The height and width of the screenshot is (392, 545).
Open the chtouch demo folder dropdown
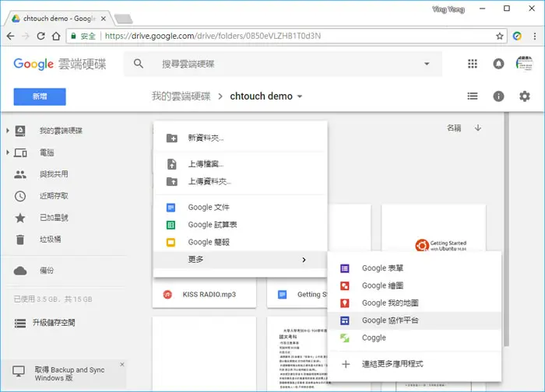click(x=300, y=96)
